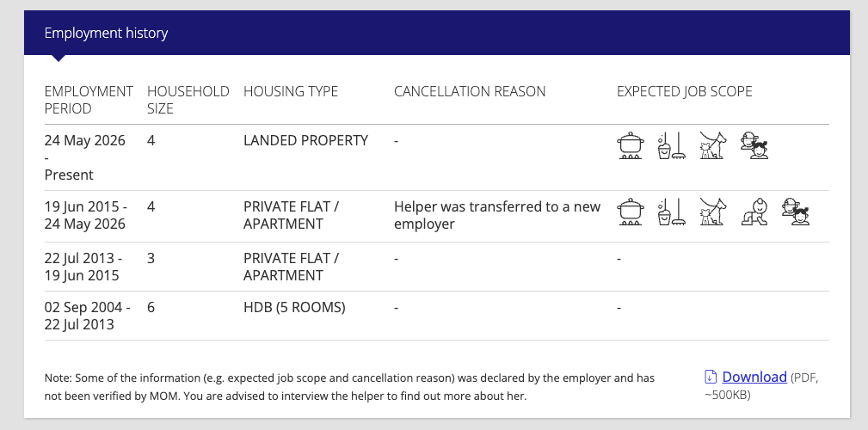Click cooking pot icon in 2015-2026 row
The height and width of the screenshot is (430, 868).
[631, 212]
